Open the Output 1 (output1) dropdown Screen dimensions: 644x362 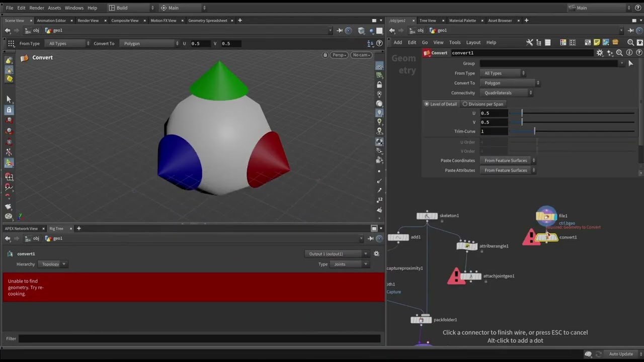[337, 254]
